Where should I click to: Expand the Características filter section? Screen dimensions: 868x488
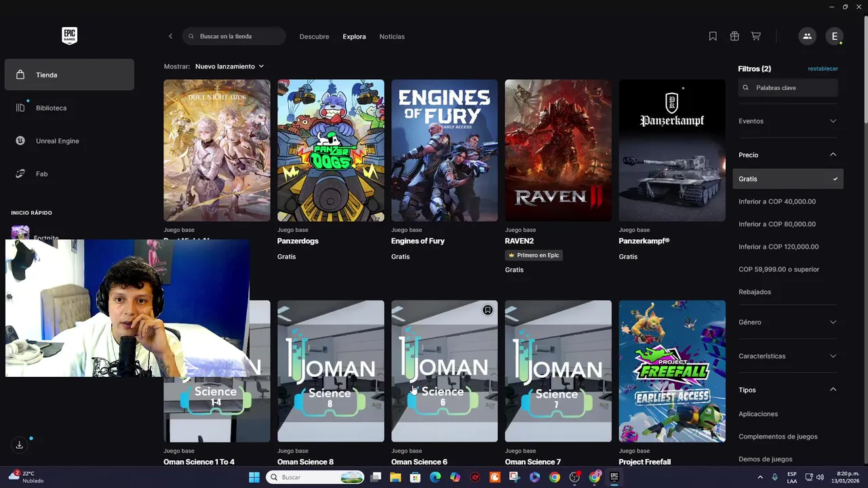tap(788, 356)
